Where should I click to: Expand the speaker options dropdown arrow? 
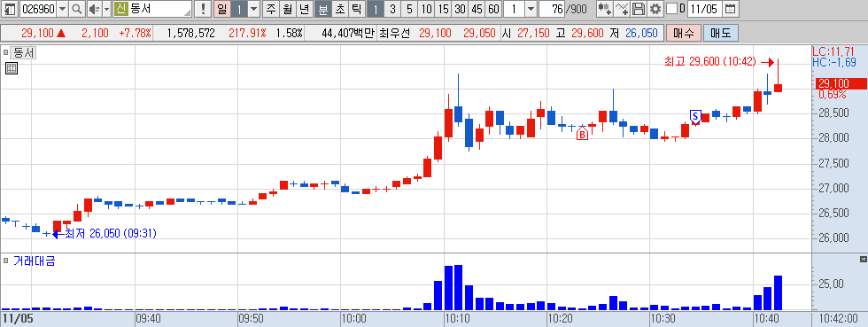[106, 9]
